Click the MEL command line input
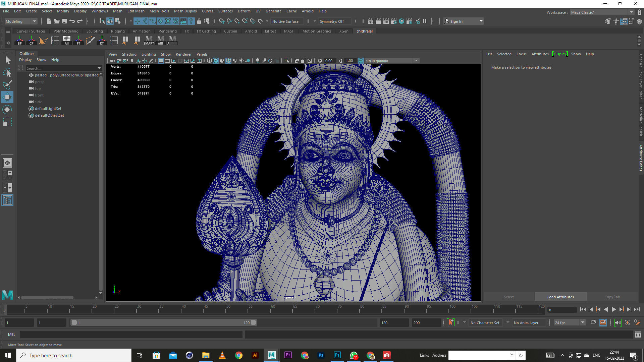This screenshot has width=644, height=362. coord(131,334)
